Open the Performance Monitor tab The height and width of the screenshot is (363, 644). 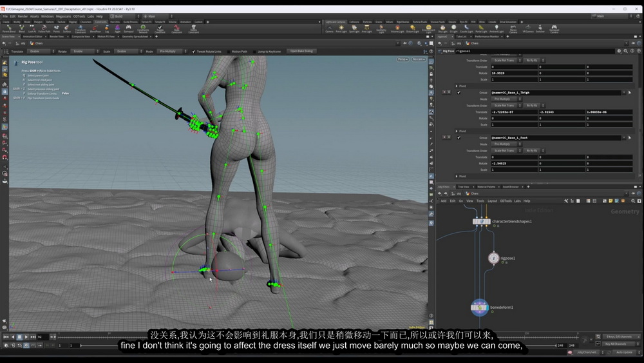point(487,37)
